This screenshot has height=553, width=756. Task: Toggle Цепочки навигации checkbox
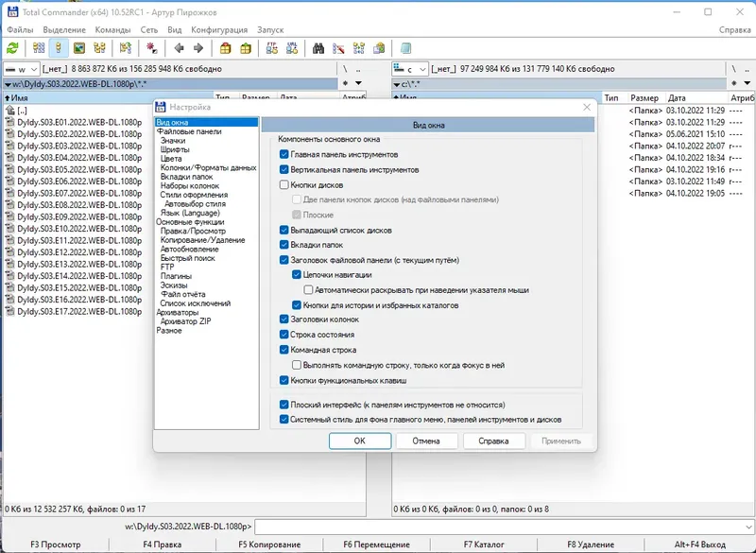coord(297,275)
